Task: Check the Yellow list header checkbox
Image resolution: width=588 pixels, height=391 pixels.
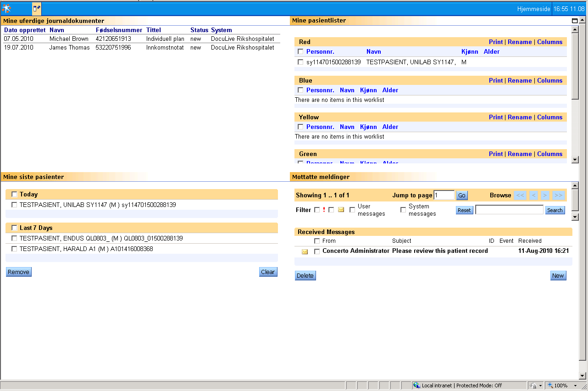Action: pyautogui.click(x=300, y=127)
